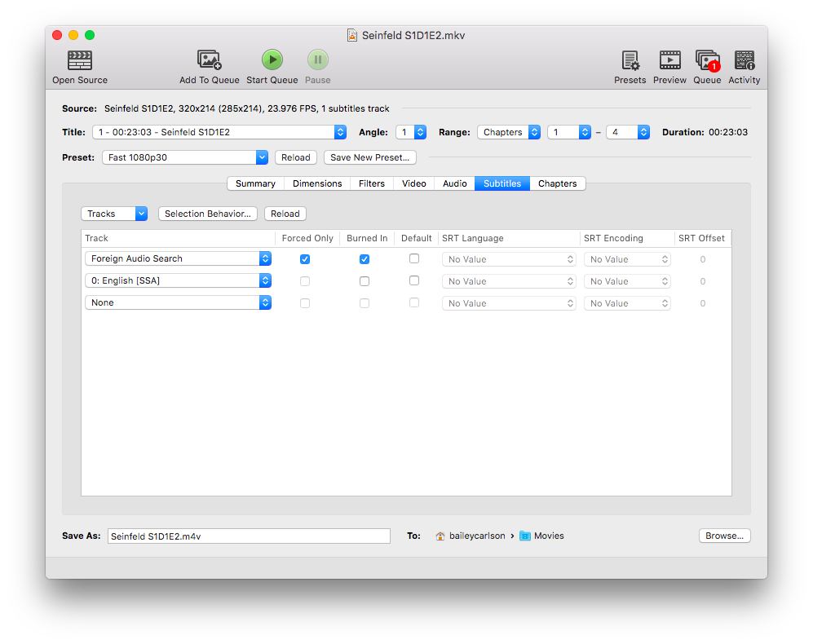Viewport: 813px width, 644px height.
Task: Open the Title selection dropdown
Action: (219, 132)
